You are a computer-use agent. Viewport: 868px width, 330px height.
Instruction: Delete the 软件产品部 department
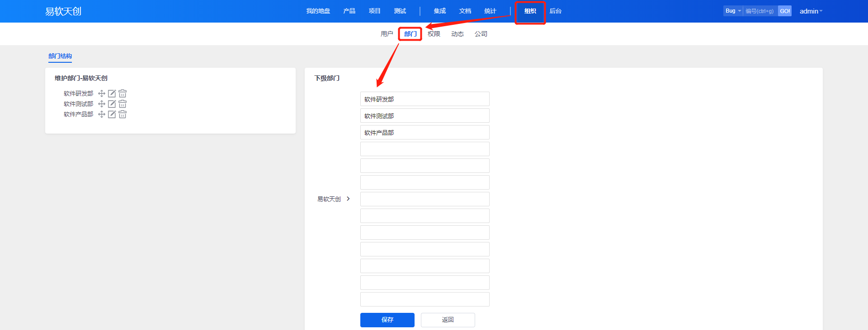(123, 114)
